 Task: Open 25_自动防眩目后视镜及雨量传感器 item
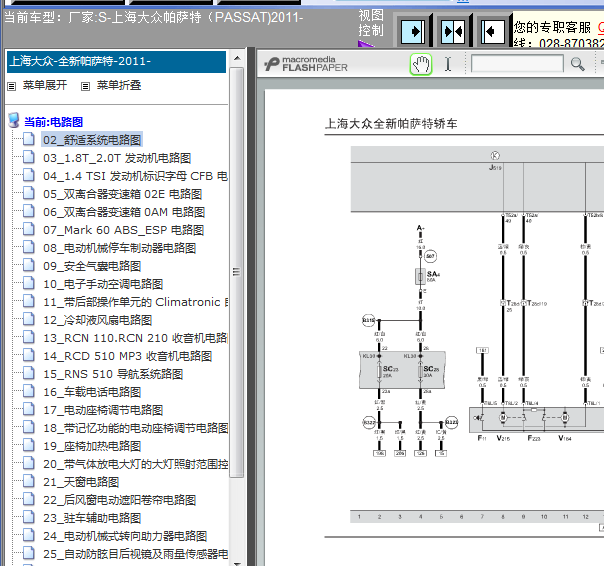pyautogui.click(x=135, y=554)
